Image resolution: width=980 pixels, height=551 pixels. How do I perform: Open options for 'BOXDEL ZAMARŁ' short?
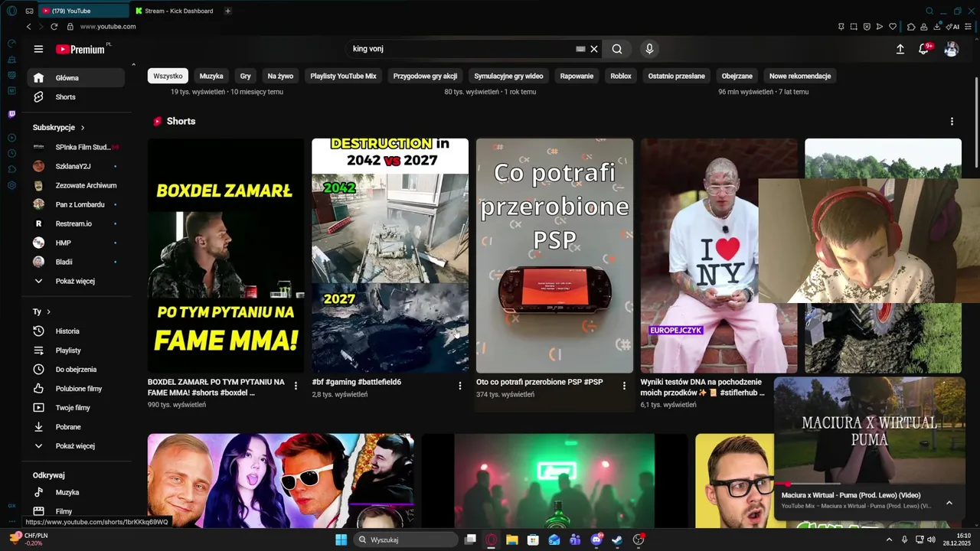[296, 386]
